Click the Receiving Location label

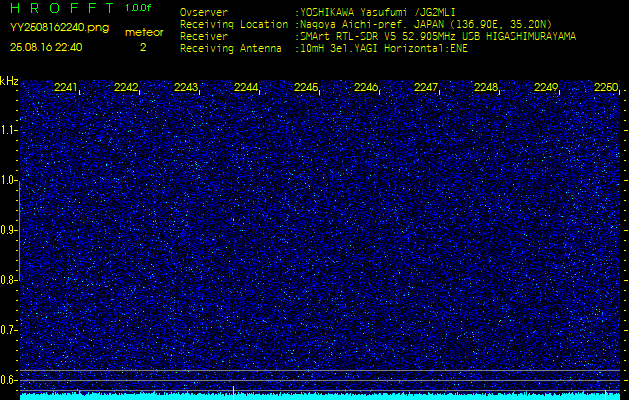point(234,24)
